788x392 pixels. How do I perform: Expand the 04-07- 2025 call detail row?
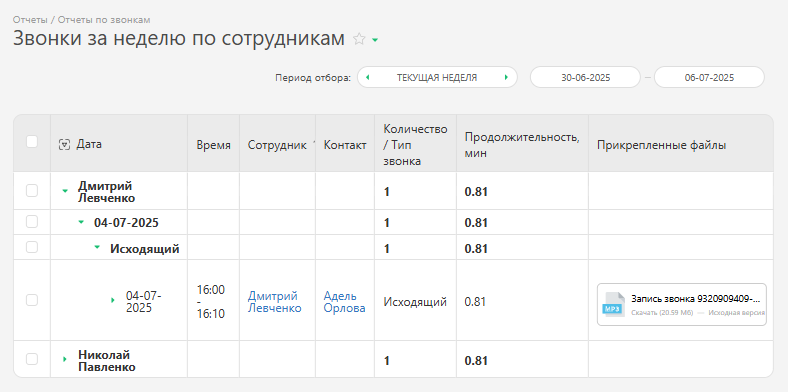pos(113,300)
